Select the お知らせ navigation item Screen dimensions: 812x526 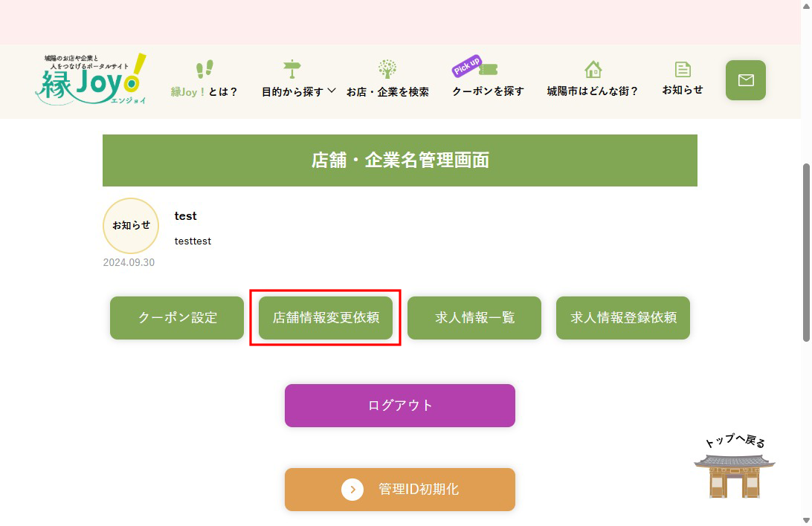point(683,91)
